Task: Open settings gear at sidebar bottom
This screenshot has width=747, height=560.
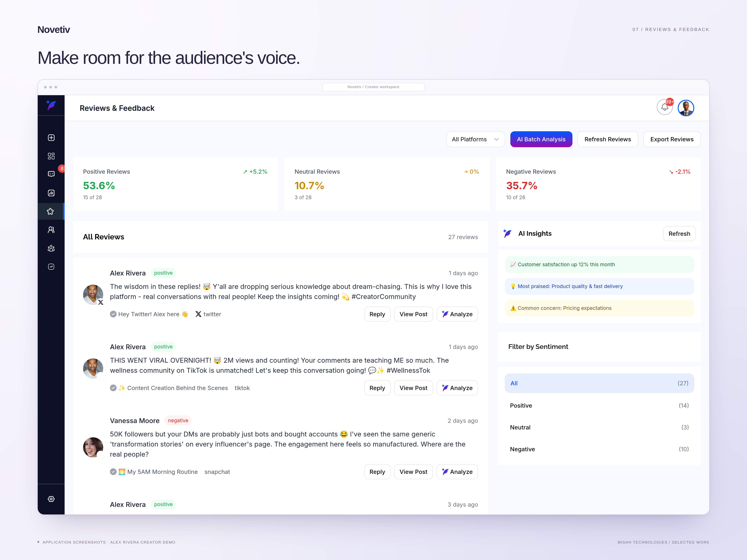Action: [51, 499]
